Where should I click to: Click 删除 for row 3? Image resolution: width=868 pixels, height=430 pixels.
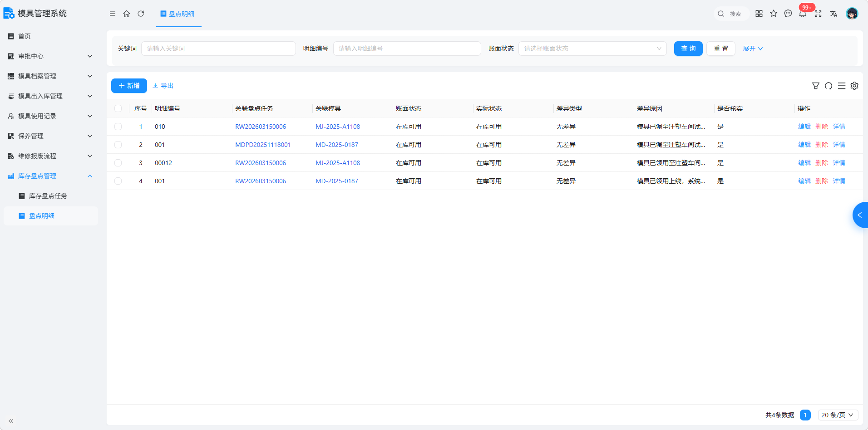click(x=822, y=163)
